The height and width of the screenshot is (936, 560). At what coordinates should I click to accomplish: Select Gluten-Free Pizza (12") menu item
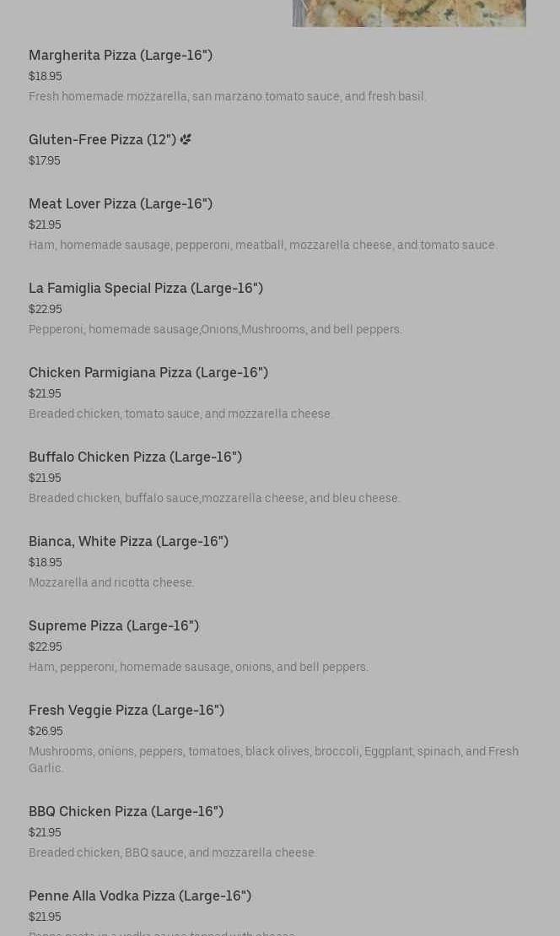(102, 140)
